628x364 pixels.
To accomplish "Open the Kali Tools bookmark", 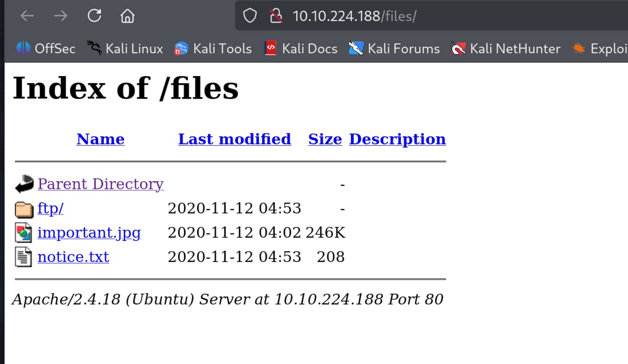I will tap(213, 49).
